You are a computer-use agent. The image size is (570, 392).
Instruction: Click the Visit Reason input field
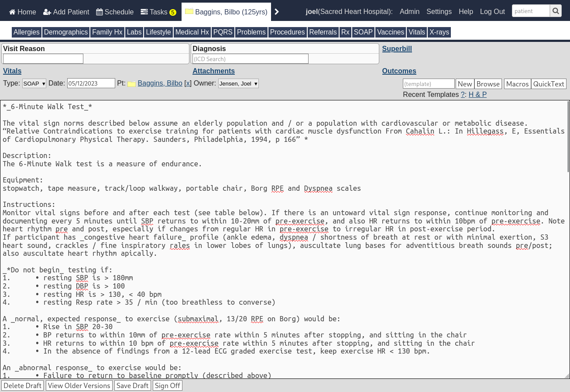pyautogui.click(x=43, y=58)
